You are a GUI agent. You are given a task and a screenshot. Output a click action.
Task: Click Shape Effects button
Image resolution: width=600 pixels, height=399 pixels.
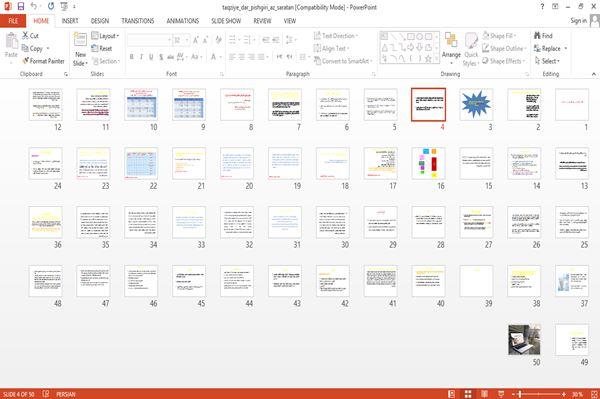pyautogui.click(x=504, y=61)
